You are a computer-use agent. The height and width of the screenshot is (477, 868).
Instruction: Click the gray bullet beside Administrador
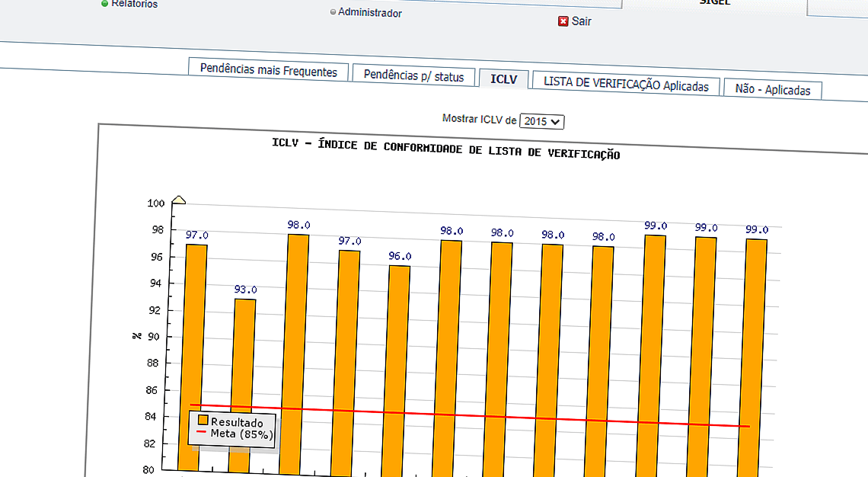333,12
